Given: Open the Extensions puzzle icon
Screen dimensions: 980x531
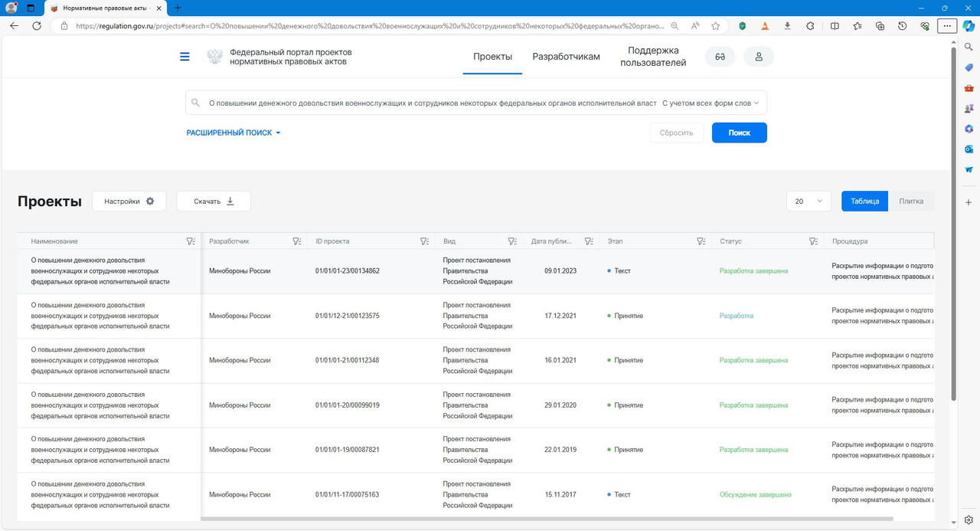Looking at the screenshot, I should pos(811,25).
